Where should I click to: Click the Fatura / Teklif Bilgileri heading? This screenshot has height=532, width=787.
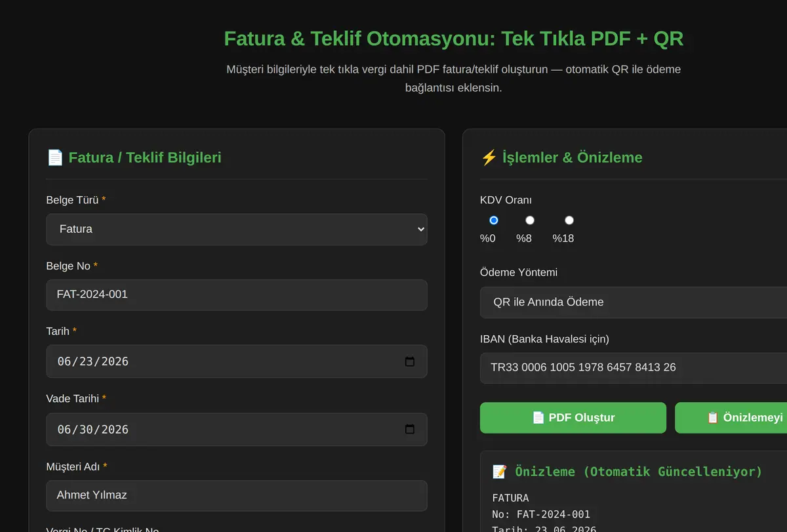(134, 157)
